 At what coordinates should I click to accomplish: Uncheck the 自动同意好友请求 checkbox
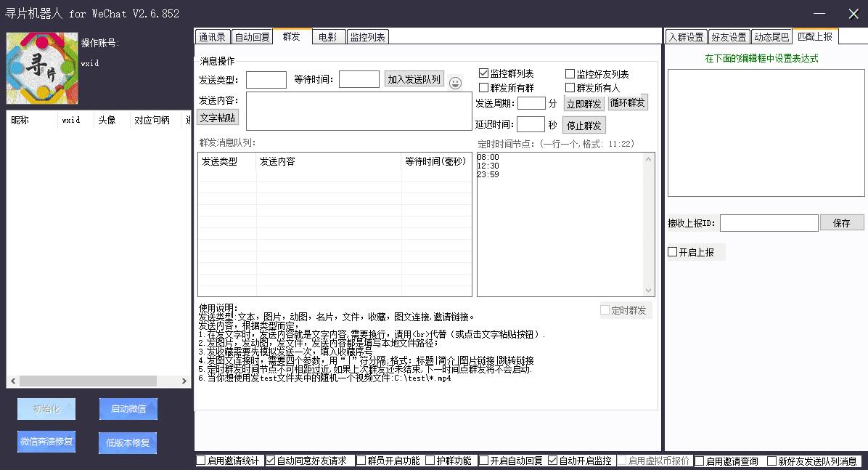[x=270, y=461]
